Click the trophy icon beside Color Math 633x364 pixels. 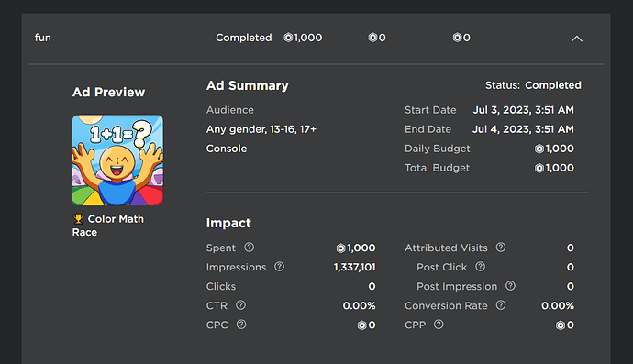click(x=78, y=219)
